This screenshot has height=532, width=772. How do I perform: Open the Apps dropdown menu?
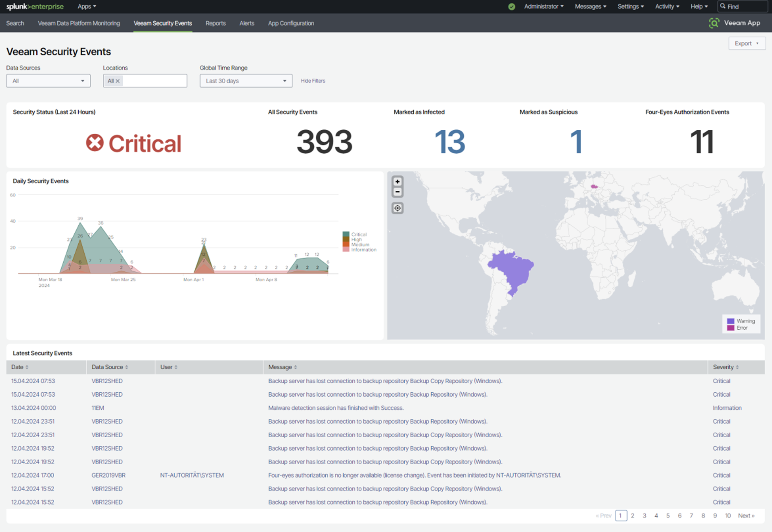pos(87,6)
